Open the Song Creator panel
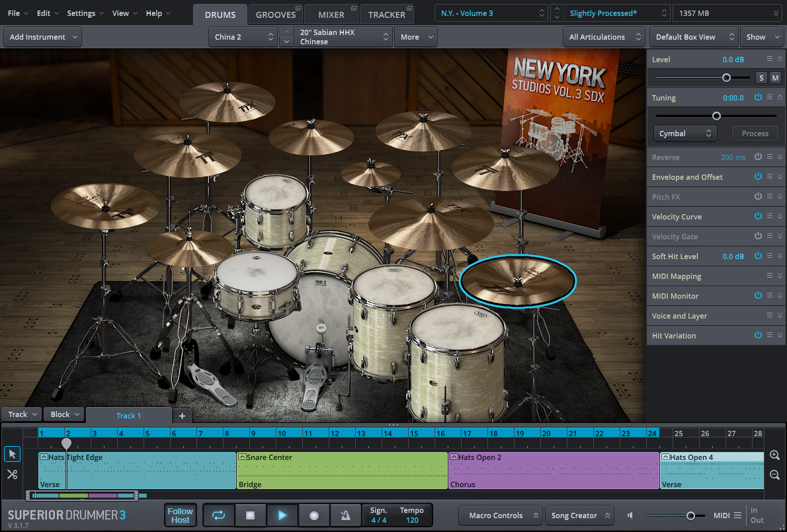The height and width of the screenshot is (532, 787). click(579, 515)
